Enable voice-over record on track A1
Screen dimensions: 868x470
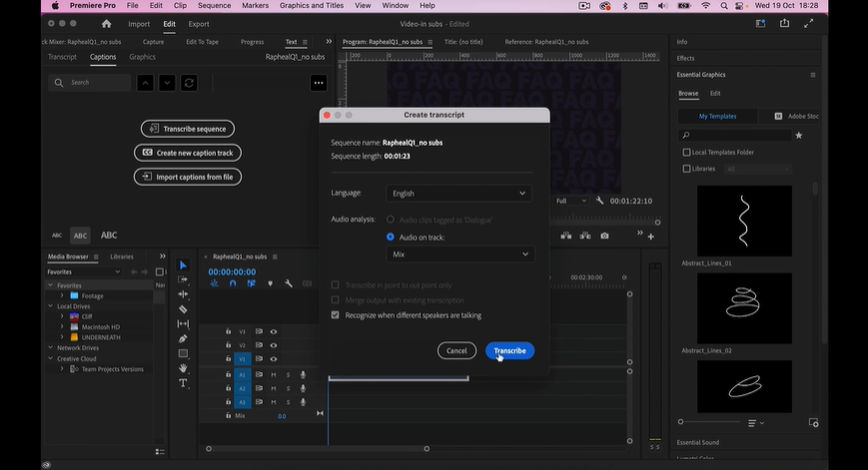coord(303,374)
